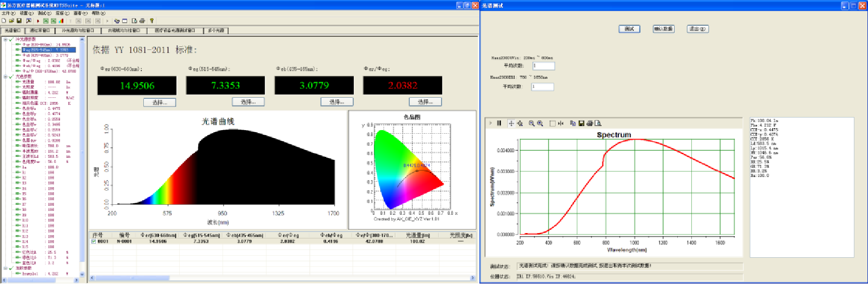
Task: Click the colorful bar chart toolbar icon
Action: [x=61, y=21]
